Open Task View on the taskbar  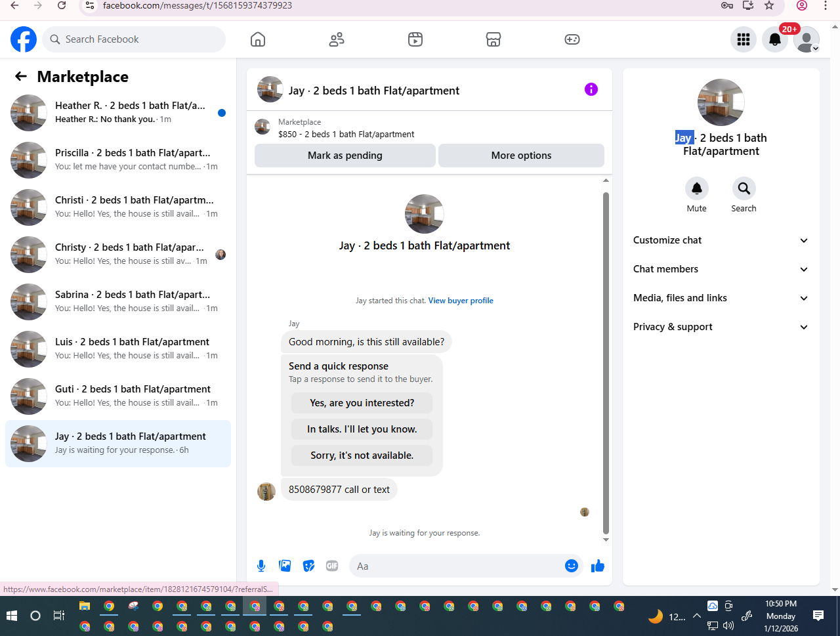coord(59,616)
